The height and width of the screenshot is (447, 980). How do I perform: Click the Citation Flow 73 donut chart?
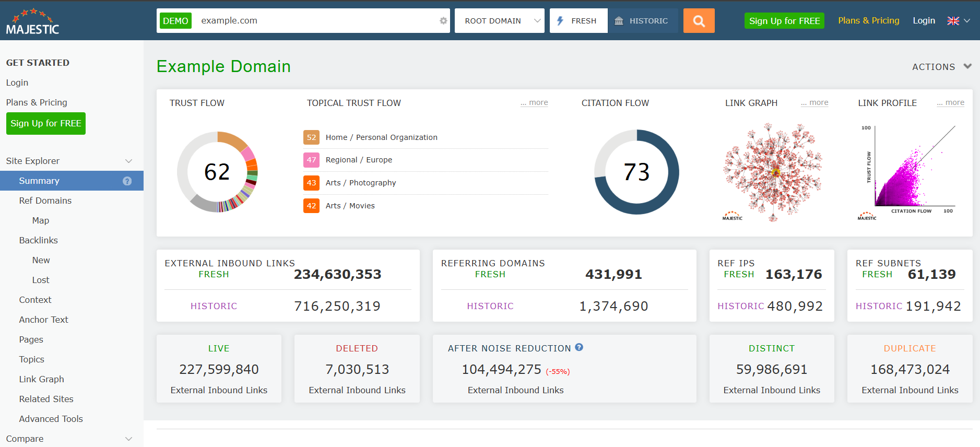point(636,172)
